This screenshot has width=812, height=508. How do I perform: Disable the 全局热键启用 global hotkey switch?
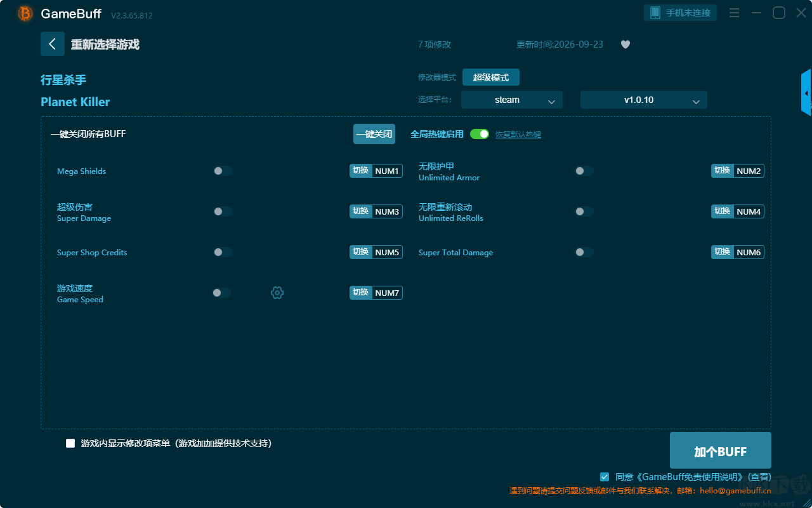click(480, 134)
